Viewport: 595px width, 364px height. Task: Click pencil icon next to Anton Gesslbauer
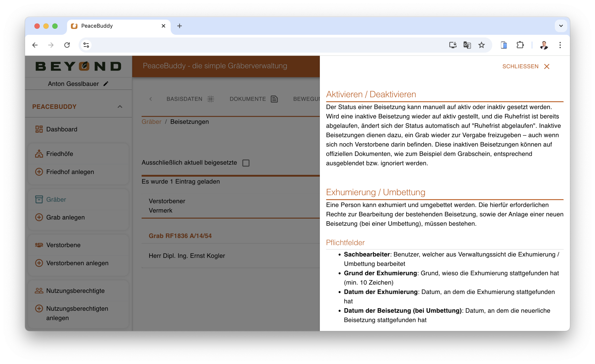click(x=106, y=84)
